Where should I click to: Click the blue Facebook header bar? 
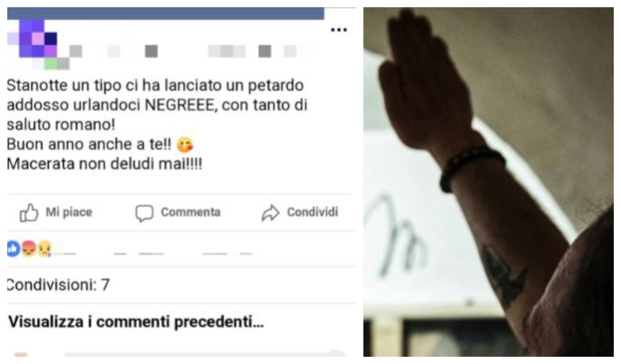(166, 13)
